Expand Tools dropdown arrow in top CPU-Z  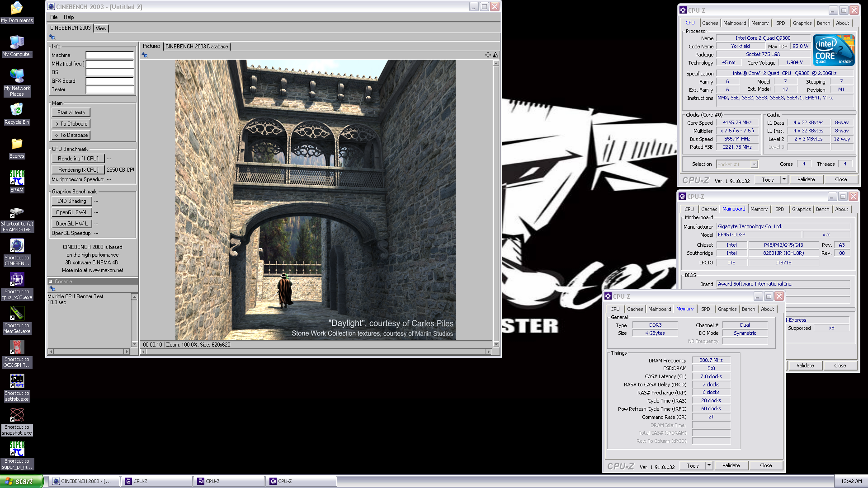pos(784,179)
